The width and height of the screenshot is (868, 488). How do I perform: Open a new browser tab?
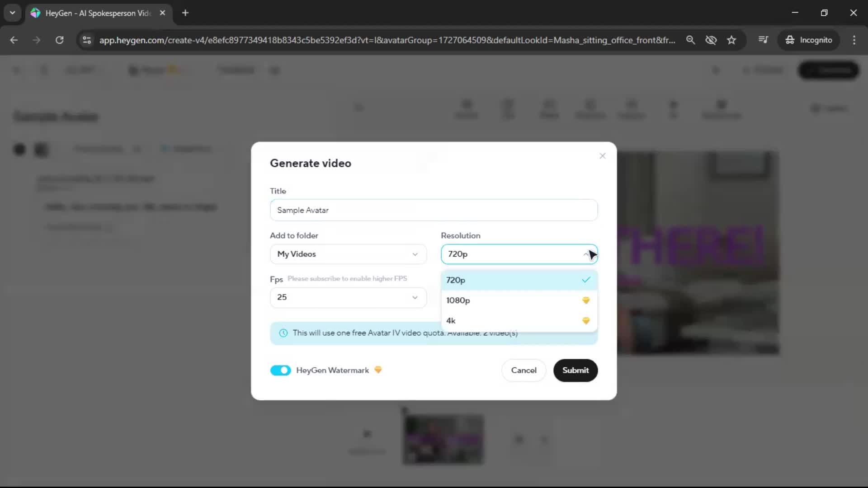pos(185,13)
